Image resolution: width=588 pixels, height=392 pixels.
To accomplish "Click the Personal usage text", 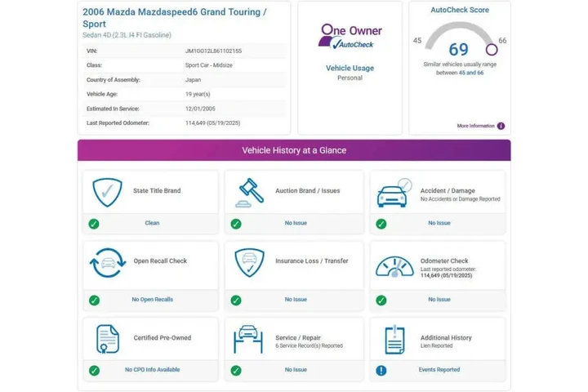I will tap(350, 78).
